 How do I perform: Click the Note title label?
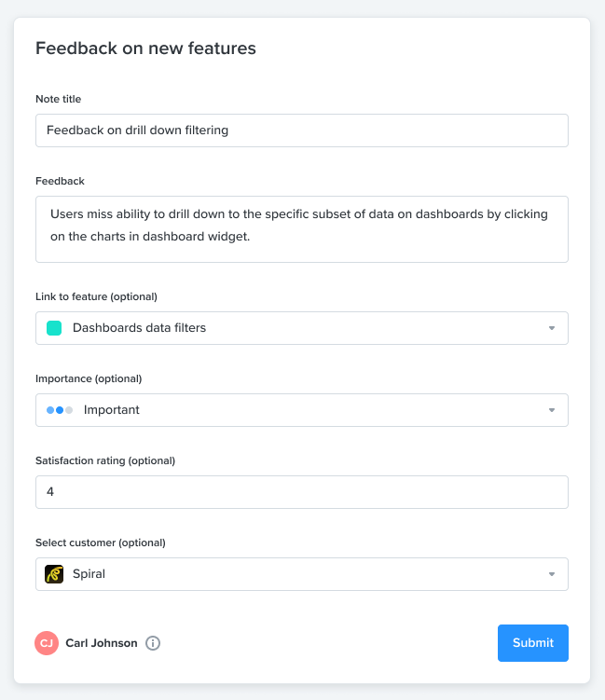[x=59, y=99]
